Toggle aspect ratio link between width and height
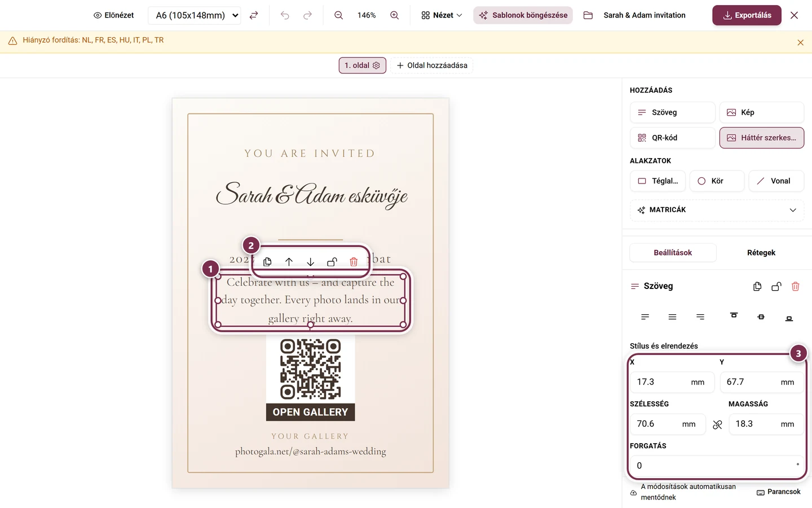This screenshot has width=812, height=508. coord(717,424)
